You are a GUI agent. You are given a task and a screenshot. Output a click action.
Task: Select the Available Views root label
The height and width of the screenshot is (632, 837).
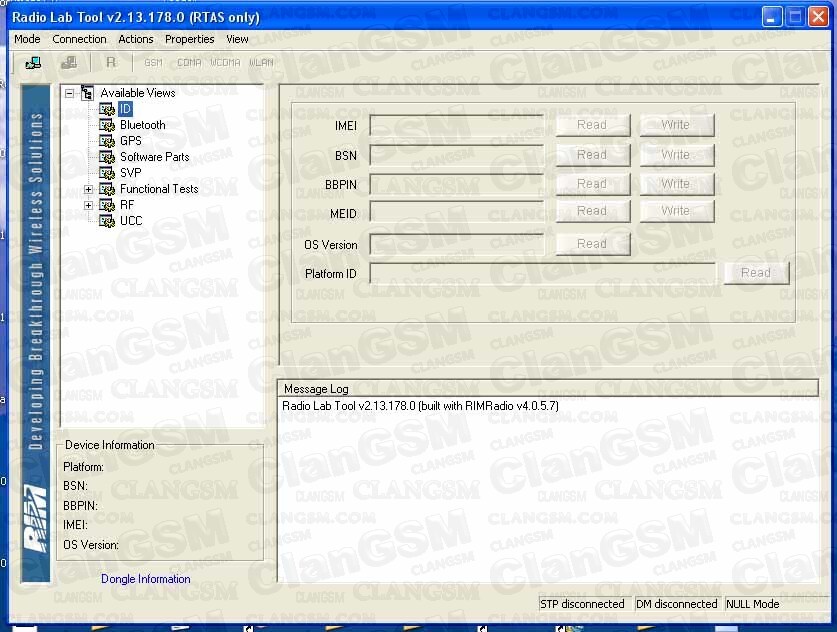[x=138, y=93]
